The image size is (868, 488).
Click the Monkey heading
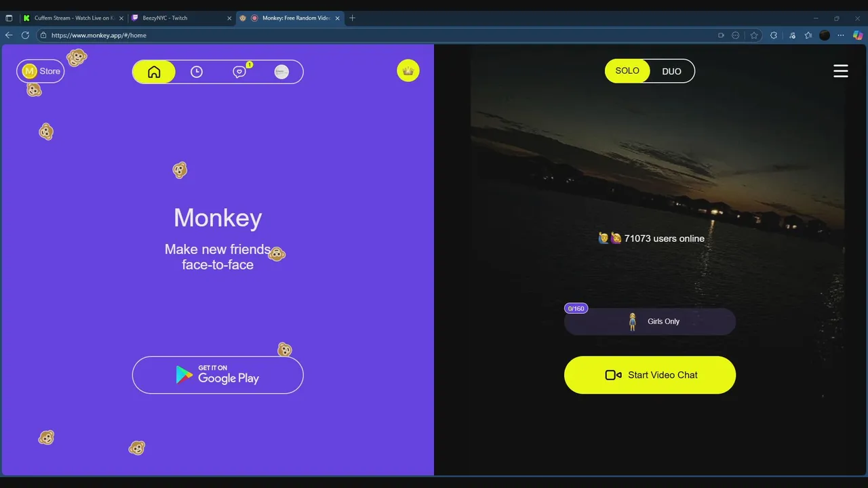[x=218, y=218]
